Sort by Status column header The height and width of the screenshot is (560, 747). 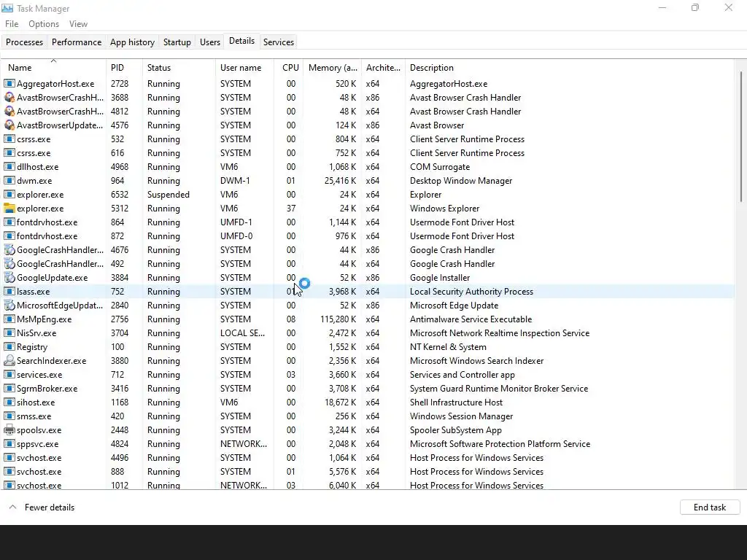point(179,67)
